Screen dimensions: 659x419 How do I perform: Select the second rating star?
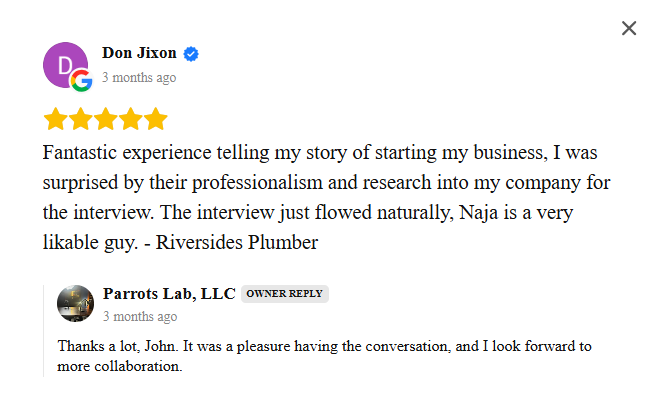pyautogui.click(x=81, y=120)
